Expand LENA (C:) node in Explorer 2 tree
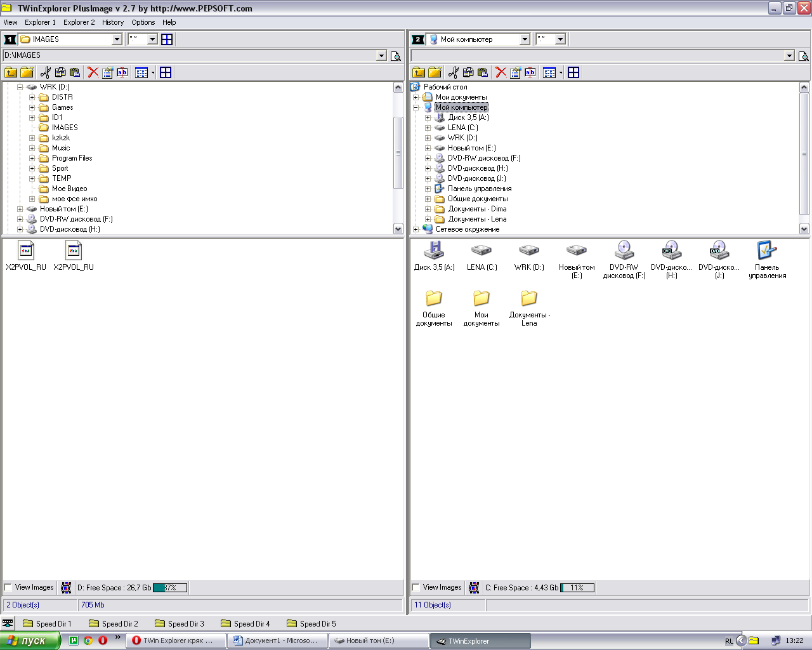Screen dimensions: 812x650 tap(428, 128)
